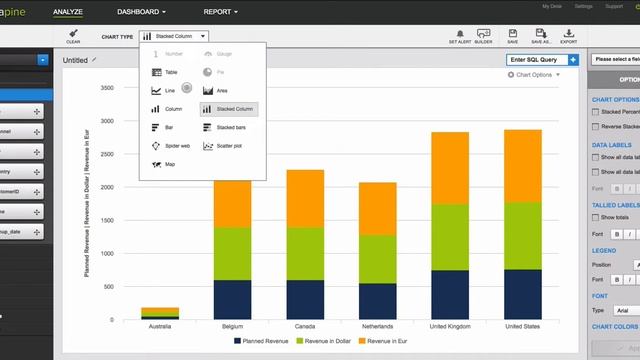Open the Please select a field dropdown
Screen dimensions: 640x360
(x=616, y=60)
